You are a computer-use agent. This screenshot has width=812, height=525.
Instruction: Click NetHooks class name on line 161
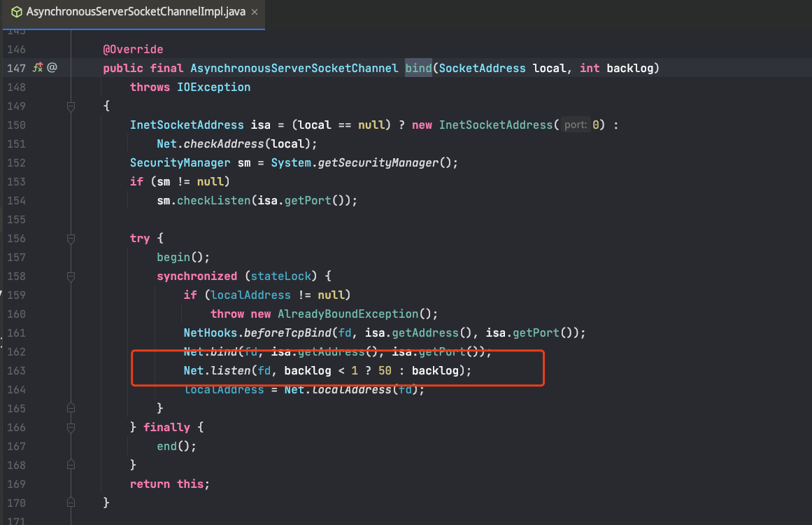pyautogui.click(x=211, y=332)
